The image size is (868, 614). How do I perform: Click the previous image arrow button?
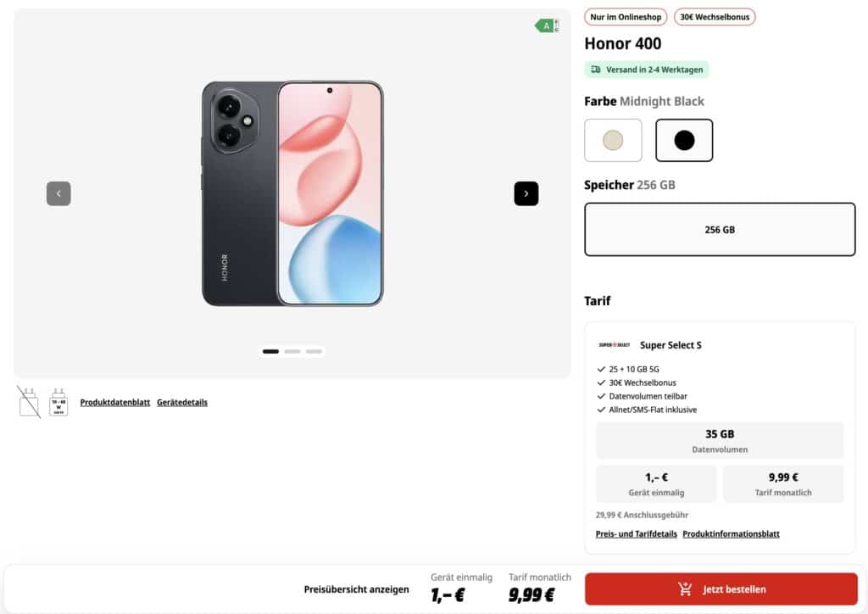(x=58, y=193)
